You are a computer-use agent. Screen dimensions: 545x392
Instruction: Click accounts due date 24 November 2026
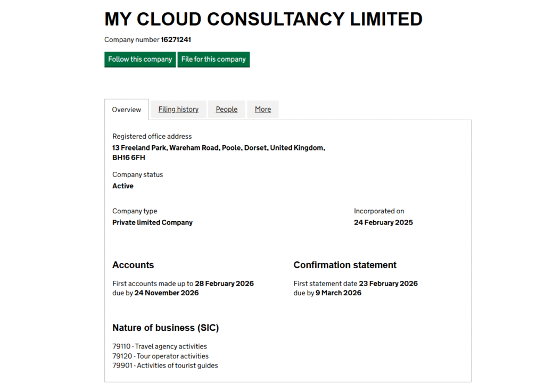(x=167, y=293)
